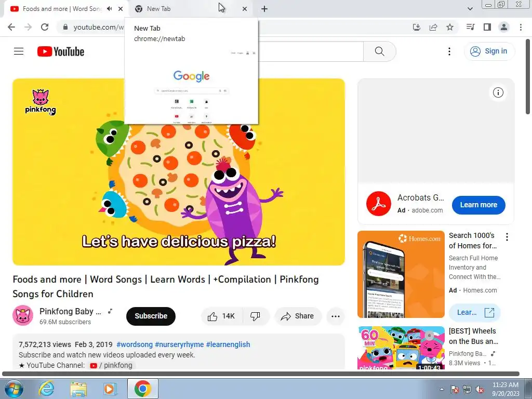The width and height of the screenshot is (532, 399).
Task: Click the Pinkfong video player
Action: [x=179, y=172]
